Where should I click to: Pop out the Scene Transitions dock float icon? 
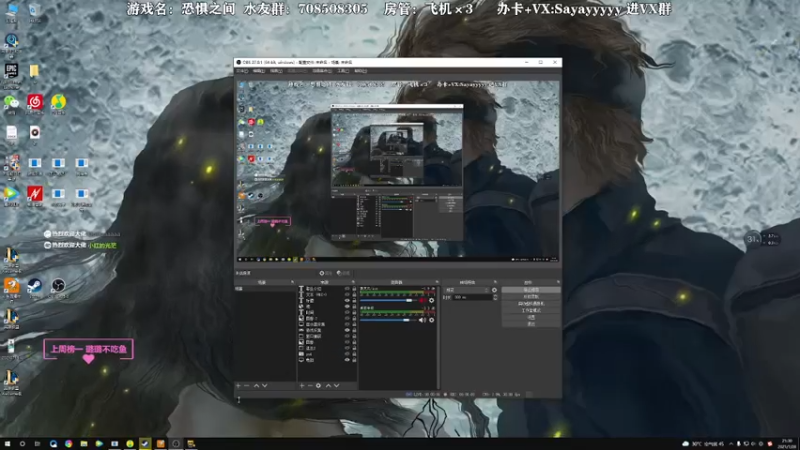495,282
